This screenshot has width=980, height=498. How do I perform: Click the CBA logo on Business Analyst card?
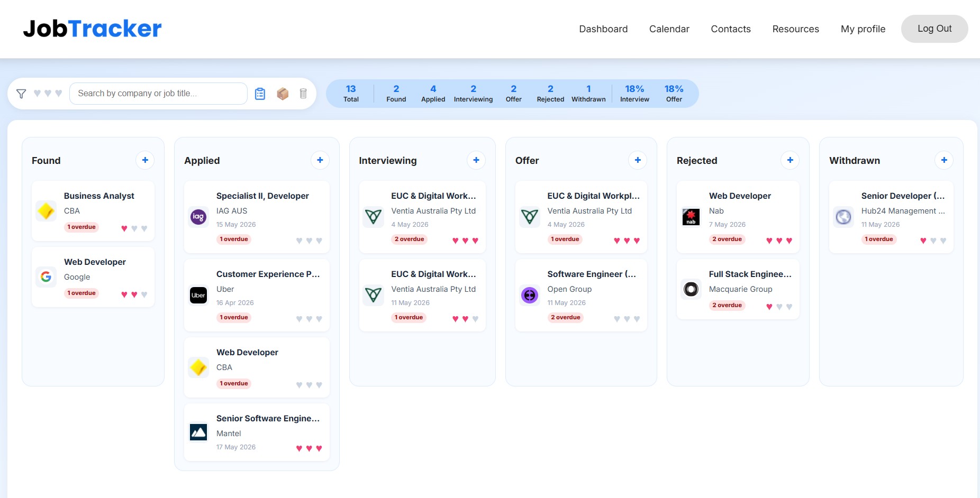pyautogui.click(x=46, y=211)
